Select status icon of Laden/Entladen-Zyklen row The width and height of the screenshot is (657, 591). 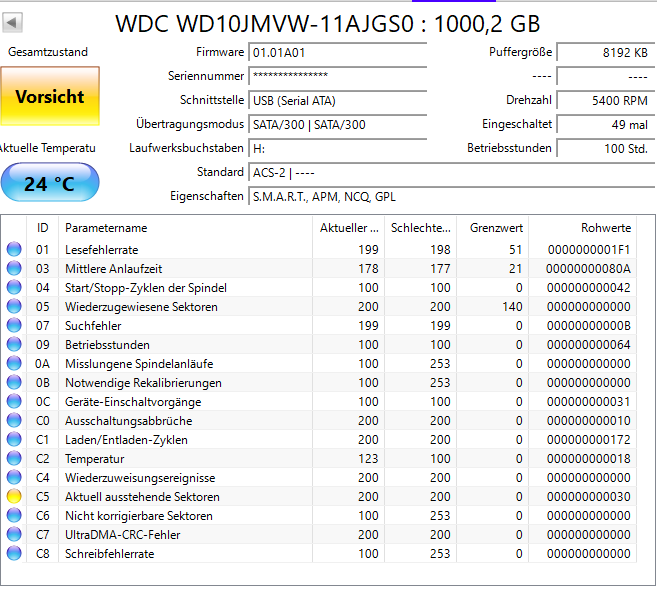(14, 439)
